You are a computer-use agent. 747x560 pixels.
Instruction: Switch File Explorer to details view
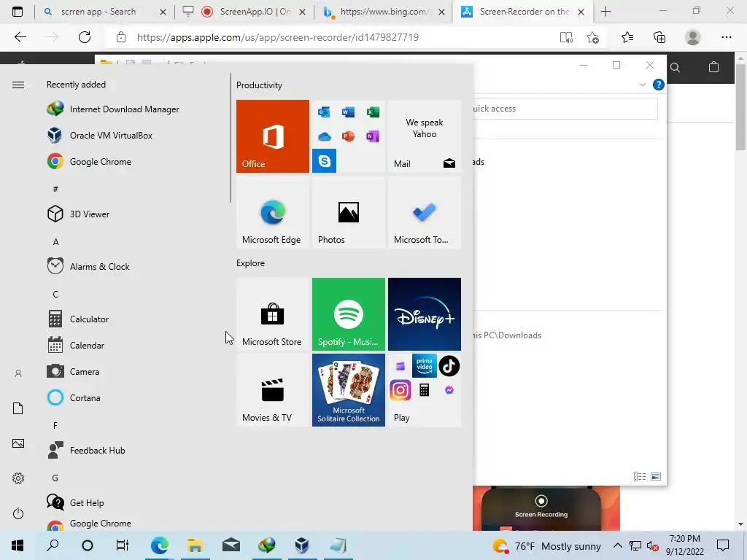point(640,476)
